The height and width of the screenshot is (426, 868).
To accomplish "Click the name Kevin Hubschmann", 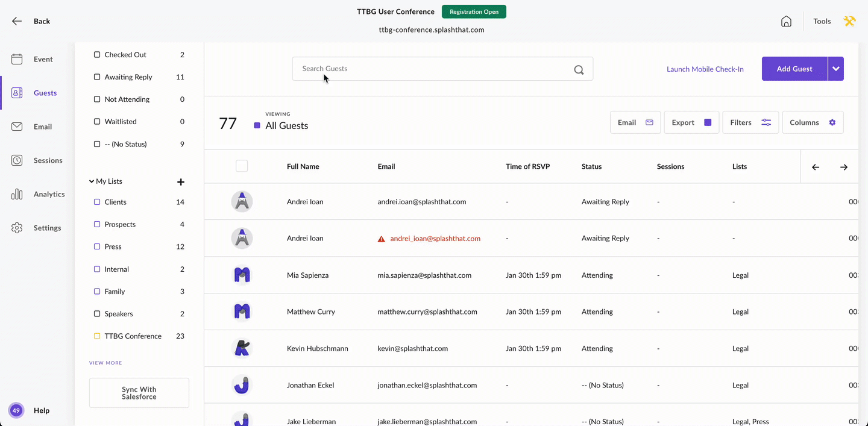I will tap(318, 348).
